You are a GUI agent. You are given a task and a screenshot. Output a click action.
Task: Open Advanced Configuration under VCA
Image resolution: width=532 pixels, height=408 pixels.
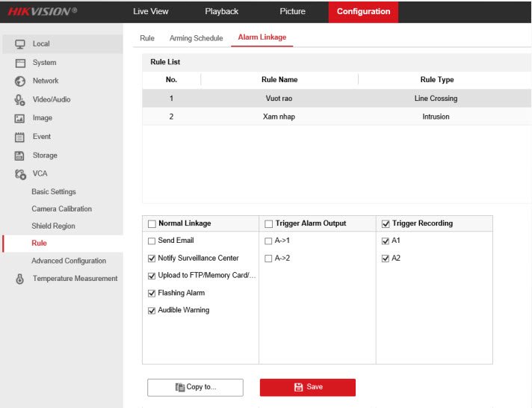point(69,261)
